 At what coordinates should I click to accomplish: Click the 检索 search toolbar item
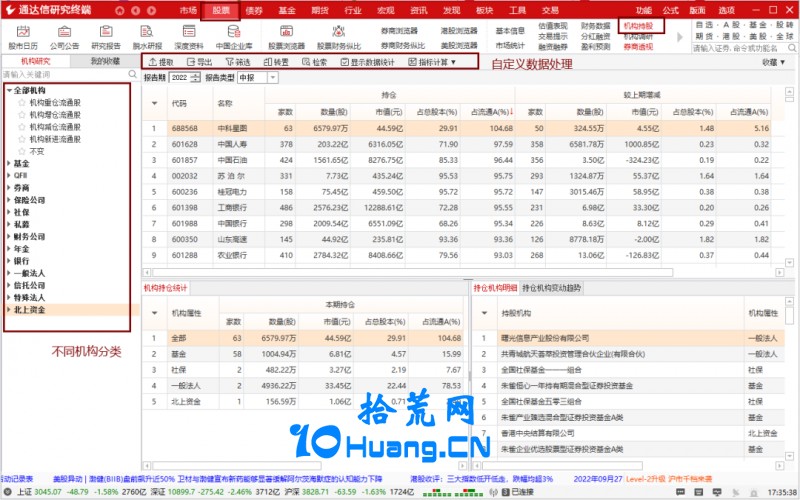[x=314, y=62]
